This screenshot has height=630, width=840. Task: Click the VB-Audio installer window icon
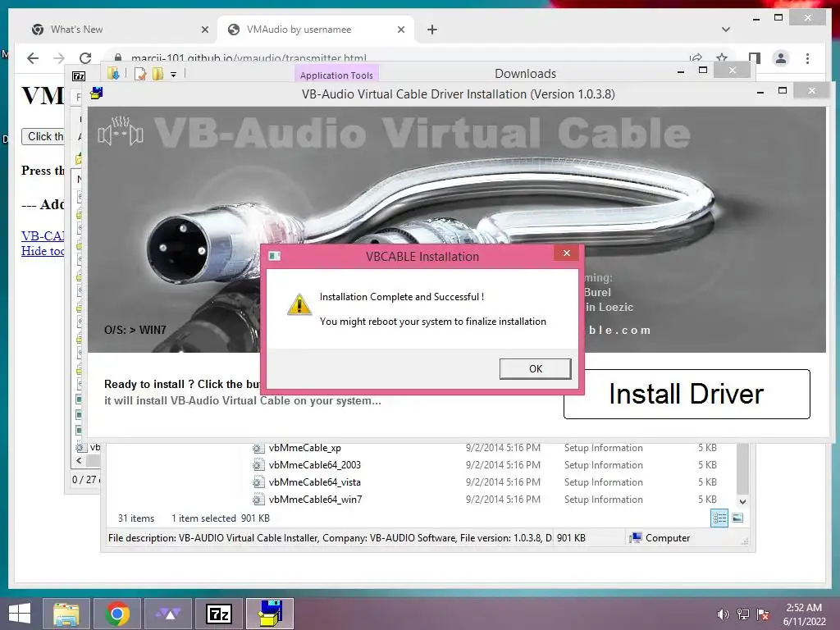tap(97, 94)
